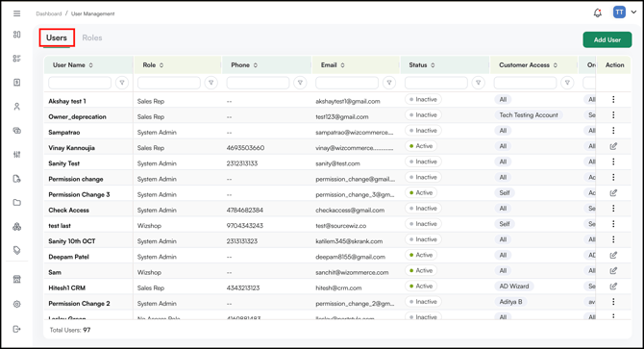644x349 pixels.
Task: Edit user Sam
Action: pos(613,270)
